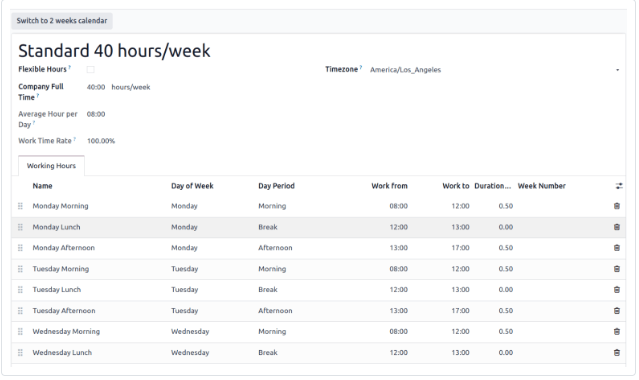
Task: Open Day of Week for Monday Morning
Action: tap(184, 206)
